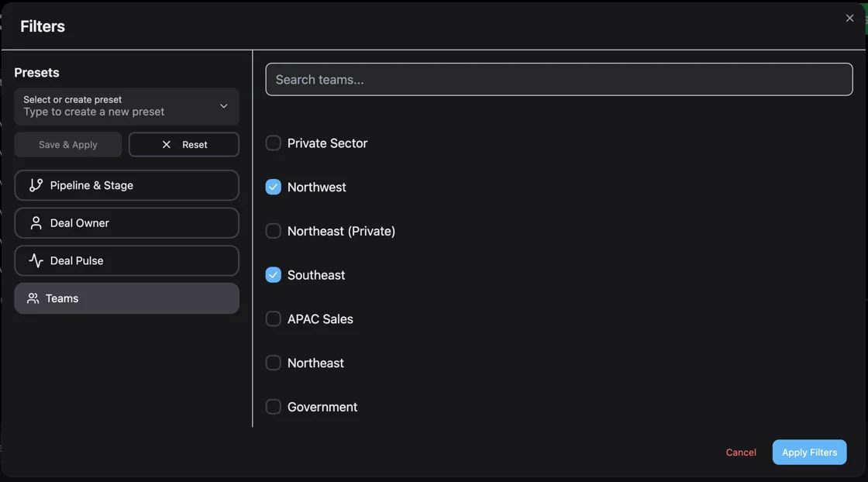Click the Save & Apply button

pyautogui.click(x=67, y=144)
